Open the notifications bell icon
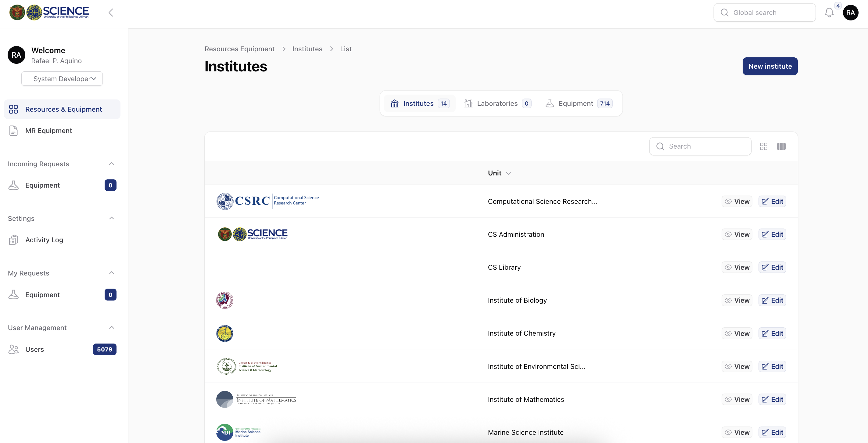The image size is (868, 443). (829, 13)
